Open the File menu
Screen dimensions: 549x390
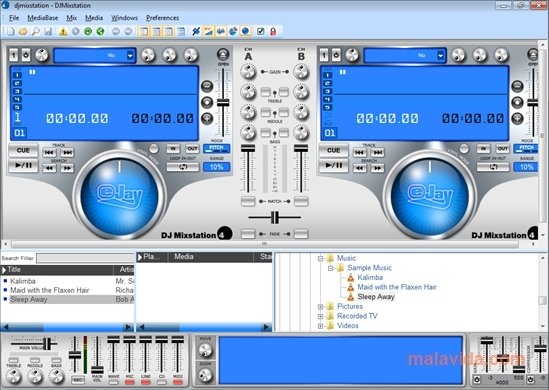coord(14,18)
